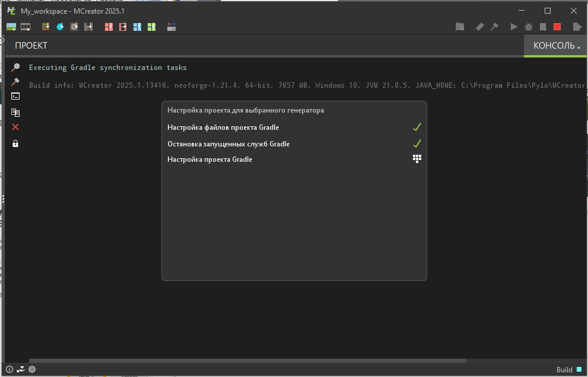Click the green four-squares import icon
Viewport: 588px width, 377px height.
point(151,27)
